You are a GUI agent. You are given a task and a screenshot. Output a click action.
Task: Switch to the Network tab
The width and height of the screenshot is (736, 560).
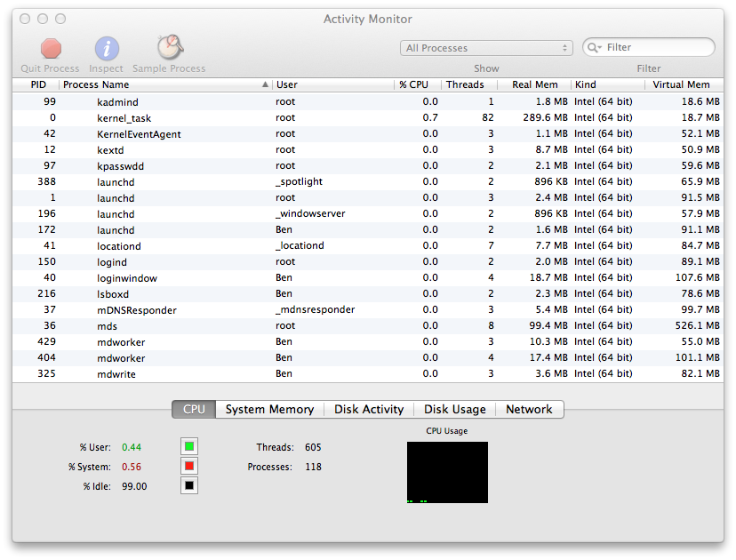click(x=529, y=409)
